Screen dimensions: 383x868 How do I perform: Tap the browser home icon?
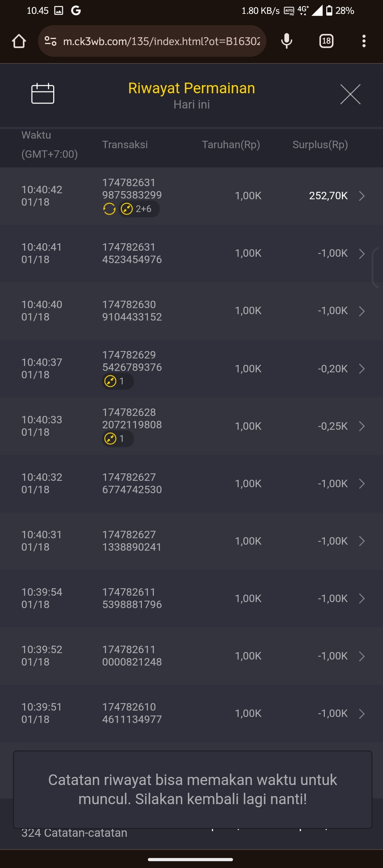19,41
